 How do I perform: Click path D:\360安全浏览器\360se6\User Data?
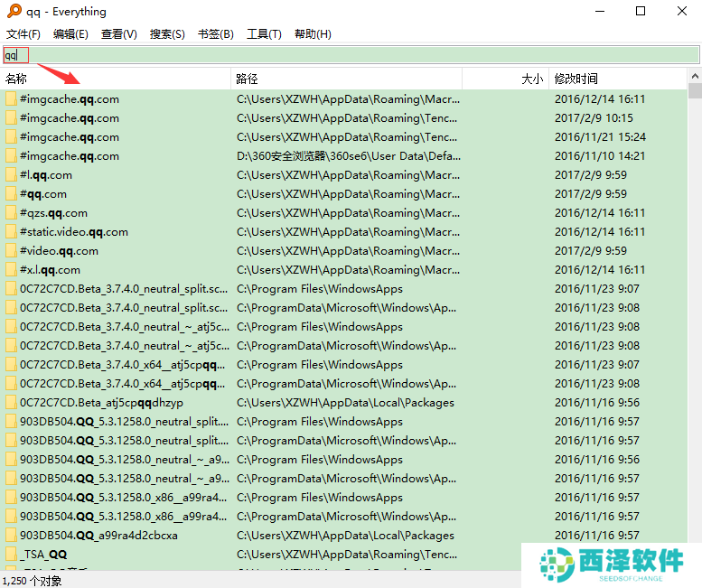point(349,156)
